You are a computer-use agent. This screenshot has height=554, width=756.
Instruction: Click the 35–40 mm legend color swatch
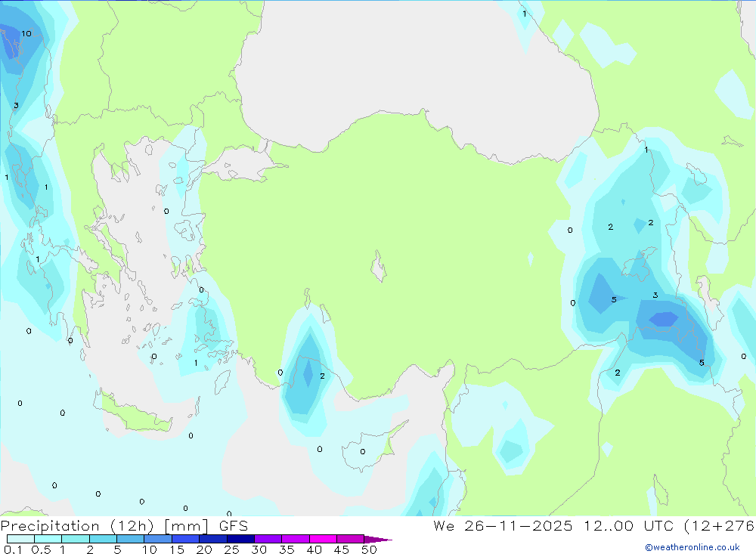[296, 539]
